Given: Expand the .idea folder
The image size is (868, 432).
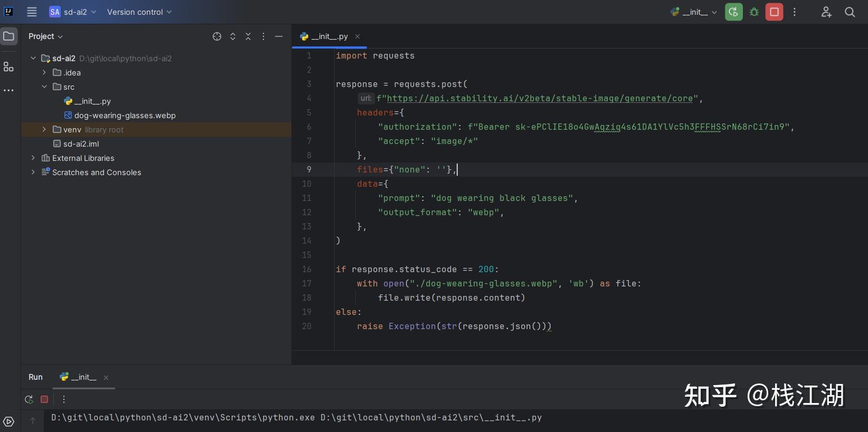Looking at the screenshot, I should [44, 73].
